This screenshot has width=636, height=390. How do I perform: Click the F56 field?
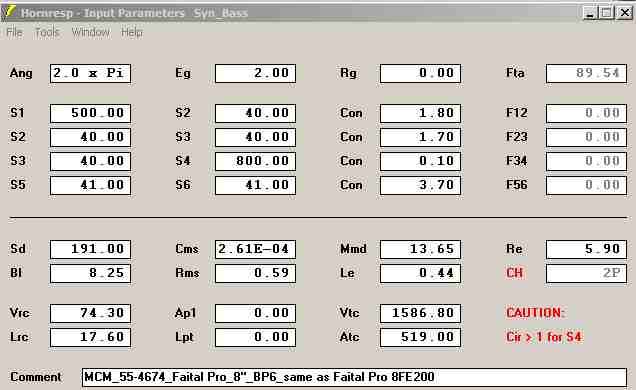pos(586,185)
